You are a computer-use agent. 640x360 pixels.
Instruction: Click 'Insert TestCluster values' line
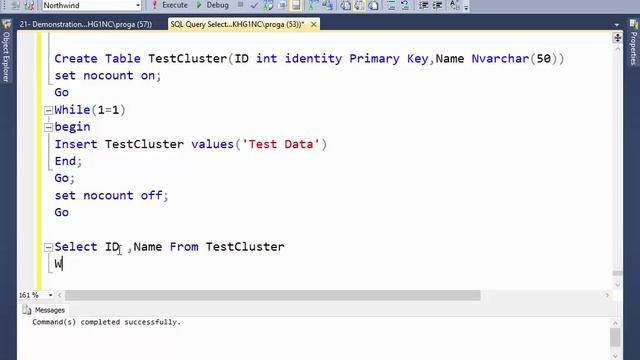[191, 144]
